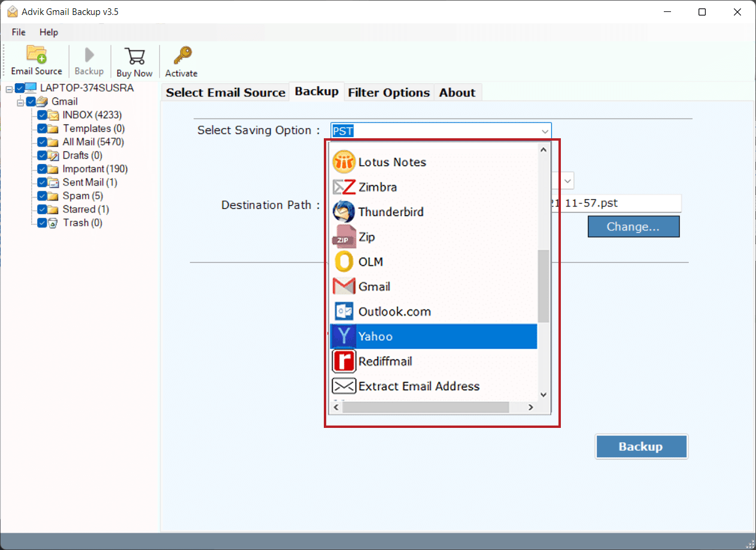Open the partially hidden dropdown below saving option

[567, 180]
